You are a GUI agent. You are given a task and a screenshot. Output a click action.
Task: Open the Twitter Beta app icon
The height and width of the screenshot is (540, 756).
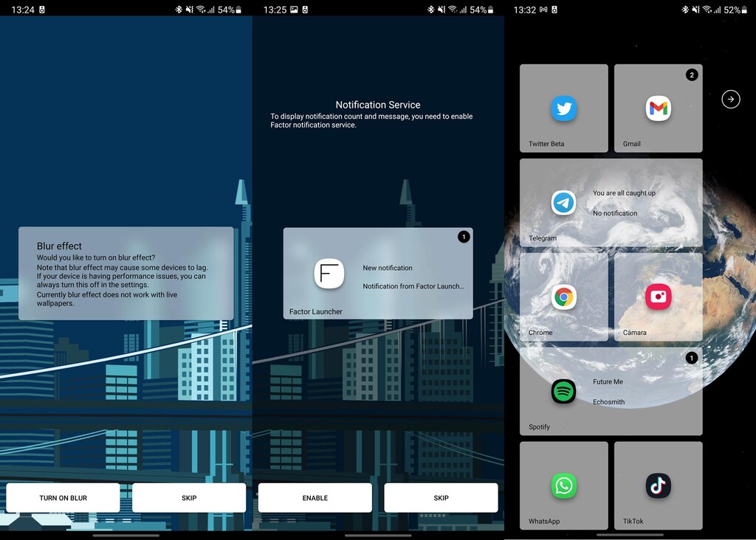pyautogui.click(x=563, y=108)
